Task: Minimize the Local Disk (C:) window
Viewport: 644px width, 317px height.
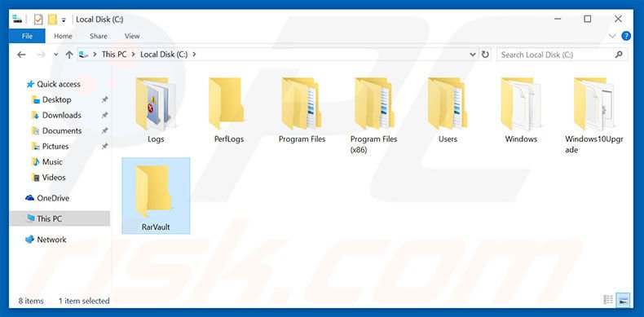Action: tap(558, 19)
